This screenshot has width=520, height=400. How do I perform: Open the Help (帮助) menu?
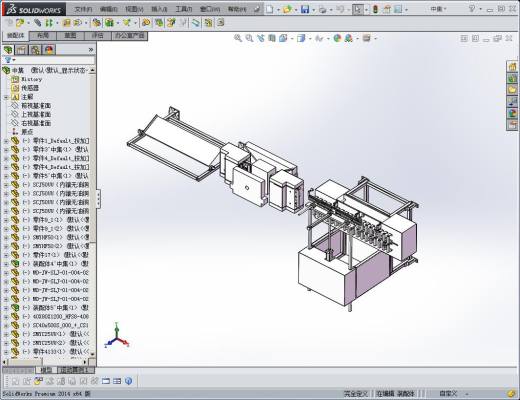(x=237, y=9)
